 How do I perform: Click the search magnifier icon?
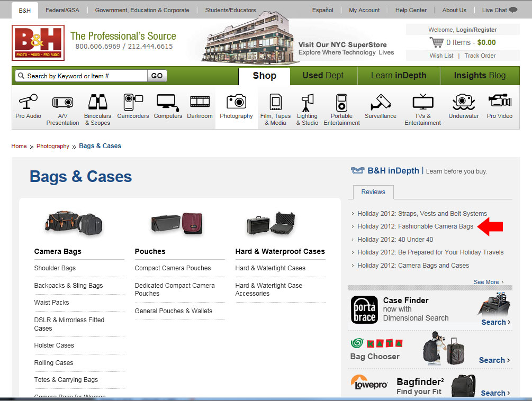point(21,76)
